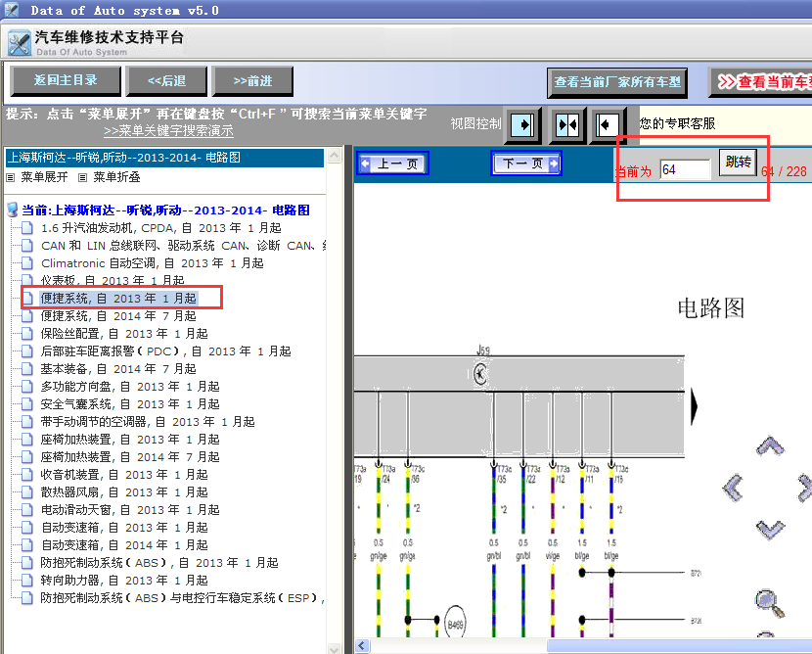Click the >>前进 button

click(252, 81)
